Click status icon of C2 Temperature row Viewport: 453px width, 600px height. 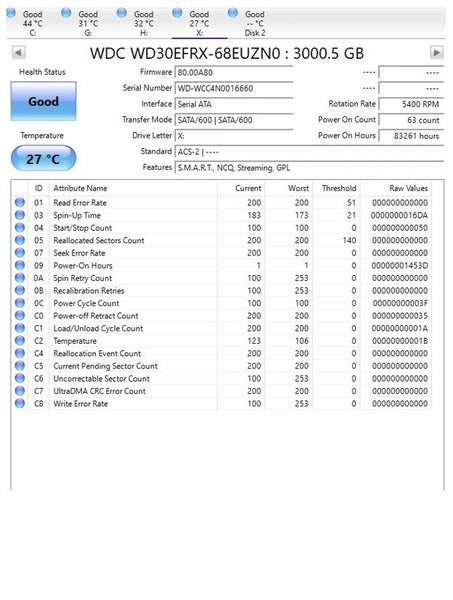click(x=20, y=341)
